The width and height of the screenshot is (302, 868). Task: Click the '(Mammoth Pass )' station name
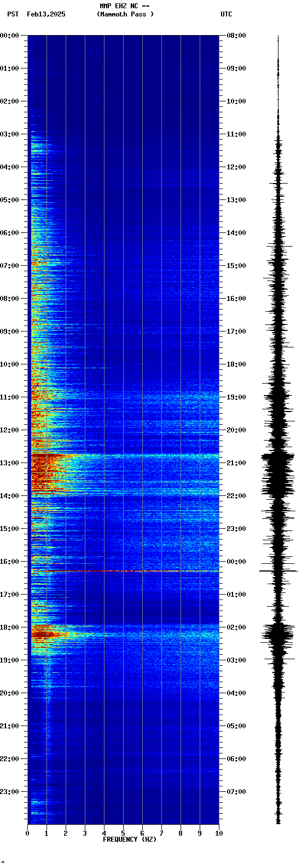point(125,14)
